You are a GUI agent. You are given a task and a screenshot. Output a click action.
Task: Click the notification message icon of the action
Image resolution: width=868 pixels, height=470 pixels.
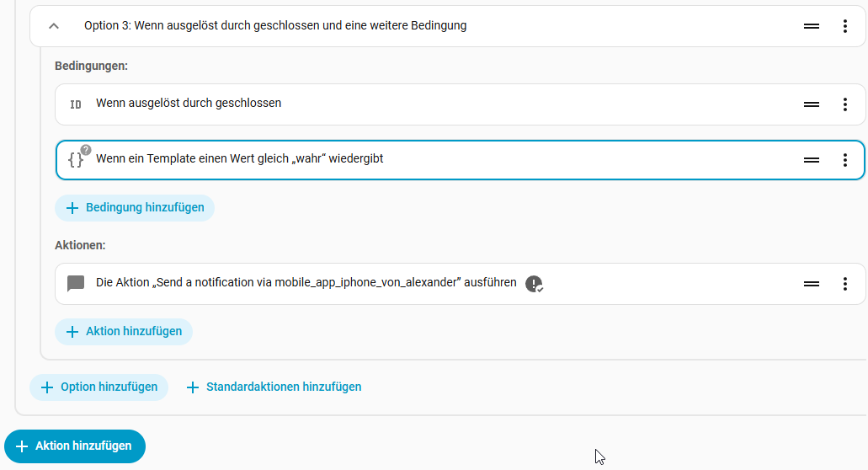pyautogui.click(x=75, y=284)
